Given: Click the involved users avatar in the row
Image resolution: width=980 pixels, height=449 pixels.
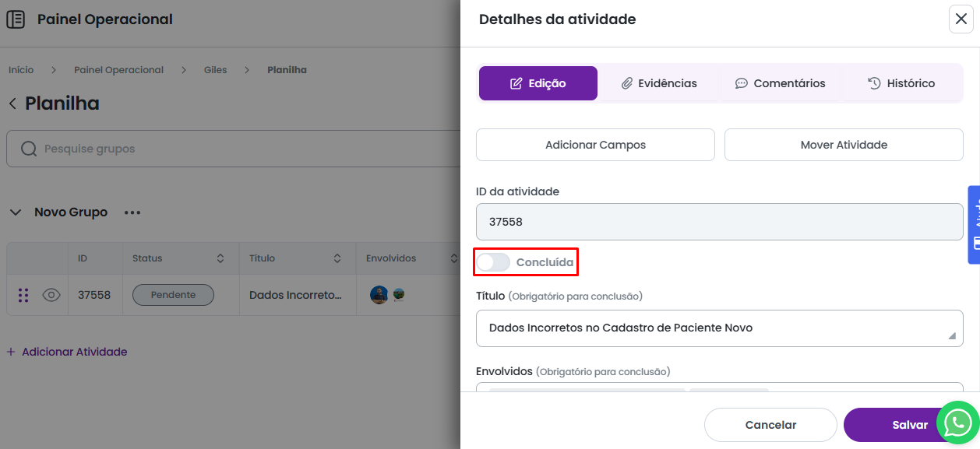Looking at the screenshot, I should [x=379, y=295].
